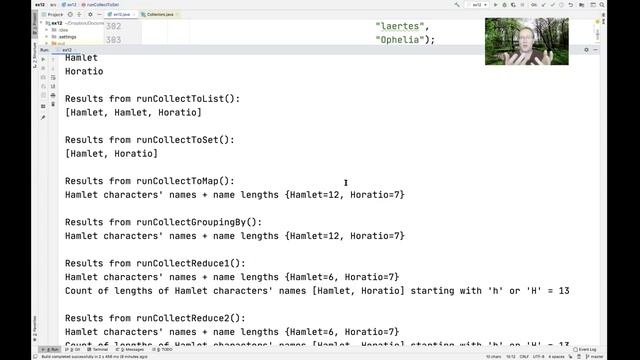Click the UTF-8 encoding in status bar
Viewport: 640px width, 360px height.
pos(538,357)
